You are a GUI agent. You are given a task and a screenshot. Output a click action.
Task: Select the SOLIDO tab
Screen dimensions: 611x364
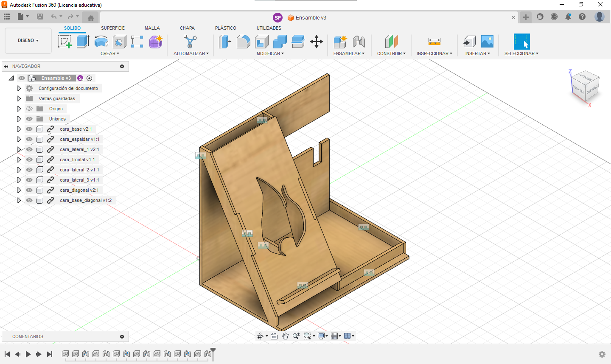click(x=73, y=28)
